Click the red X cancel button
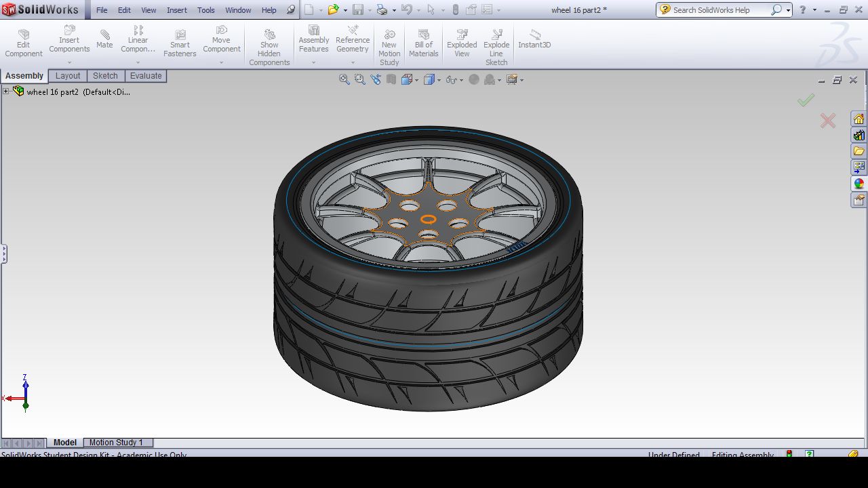 827,121
